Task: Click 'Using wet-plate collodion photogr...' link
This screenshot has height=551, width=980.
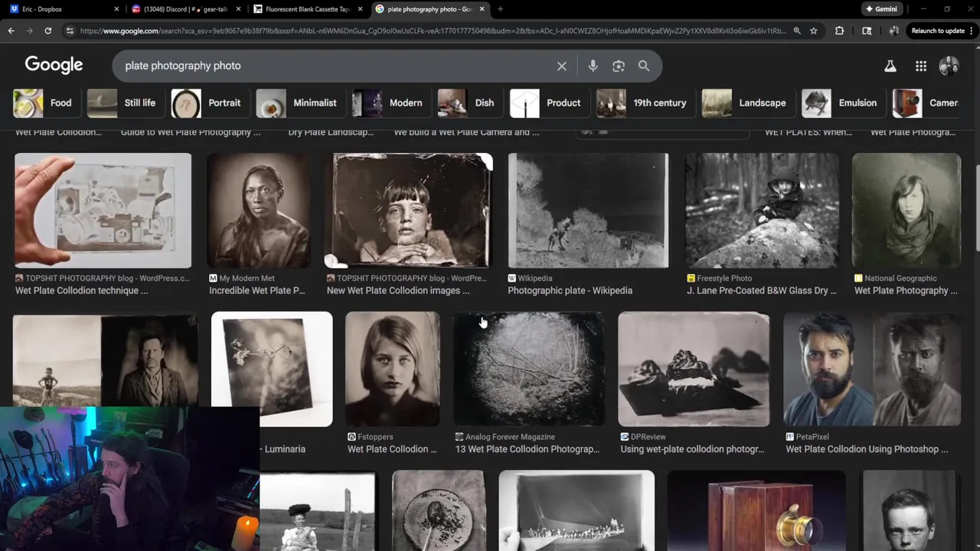Action: pos(692,449)
